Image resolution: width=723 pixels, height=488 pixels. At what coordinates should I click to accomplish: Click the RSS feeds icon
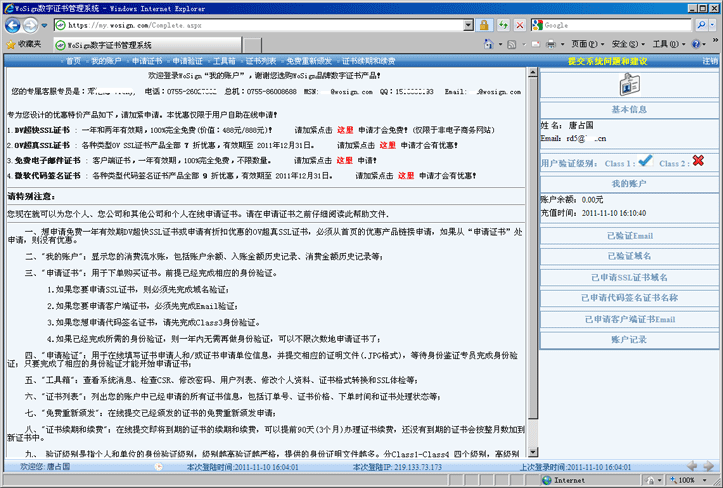[x=511, y=44]
